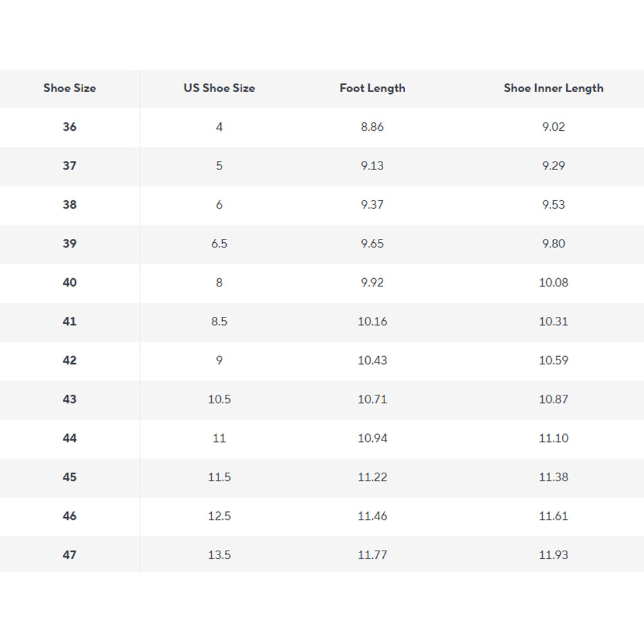644x644 pixels.
Task: Click the Foot Length column header
Action: point(372,88)
